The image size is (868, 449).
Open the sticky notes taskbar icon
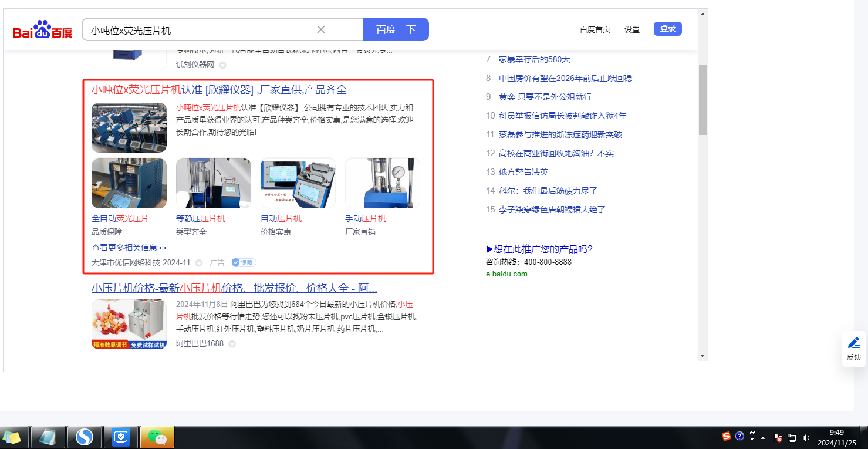[x=12, y=437]
